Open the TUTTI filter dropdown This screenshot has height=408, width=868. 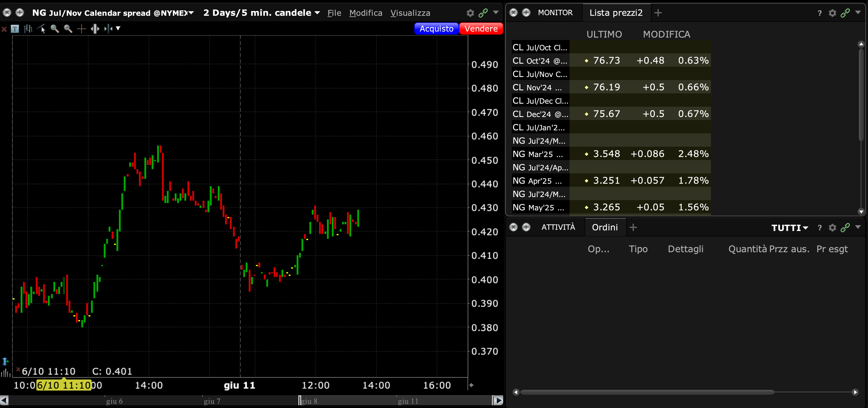789,228
